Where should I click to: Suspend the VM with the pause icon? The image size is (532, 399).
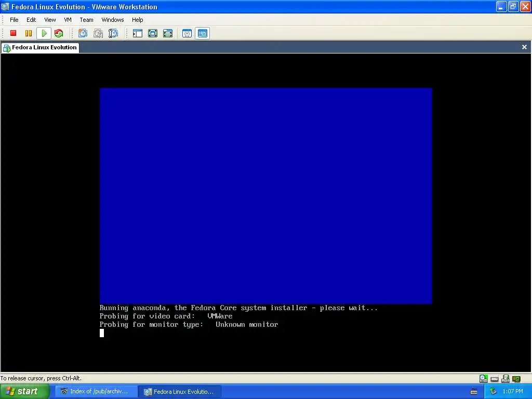point(29,33)
